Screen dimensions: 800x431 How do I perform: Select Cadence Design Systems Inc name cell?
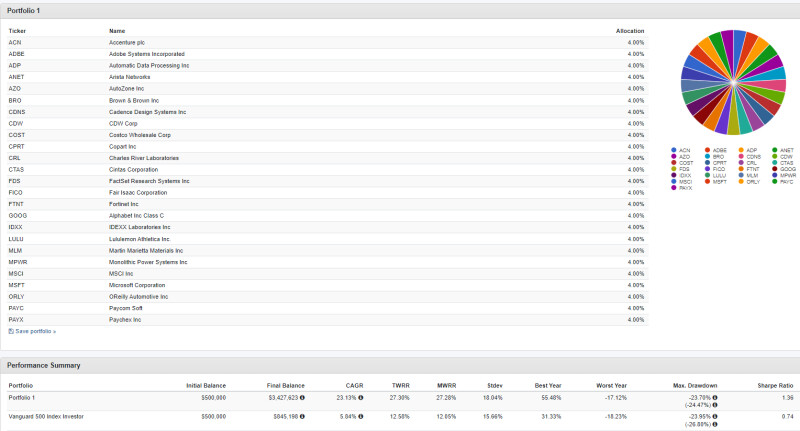(147, 112)
